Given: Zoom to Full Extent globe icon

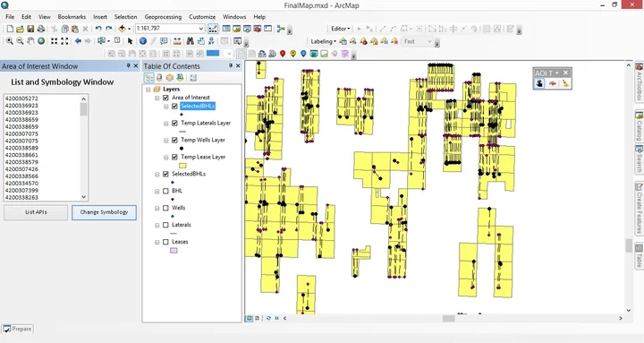Looking at the screenshot, I should coord(41,41).
